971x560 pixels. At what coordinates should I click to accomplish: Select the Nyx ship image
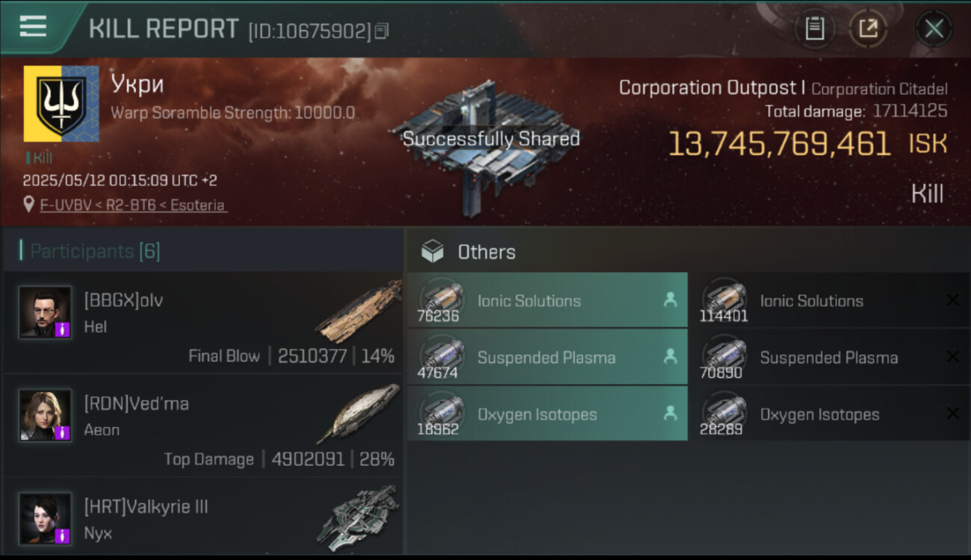click(x=357, y=517)
